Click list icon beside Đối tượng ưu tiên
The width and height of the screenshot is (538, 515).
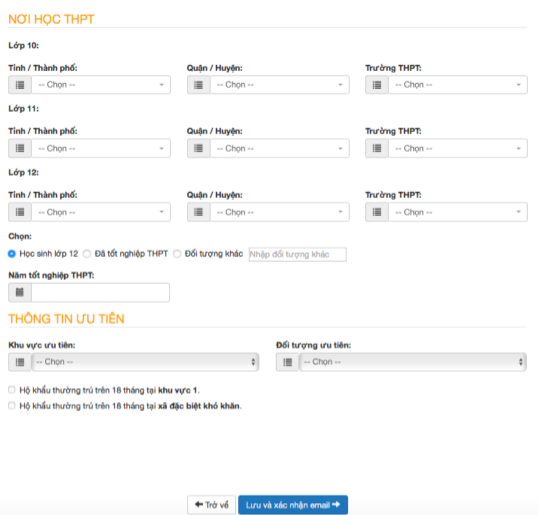tap(288, 362)
